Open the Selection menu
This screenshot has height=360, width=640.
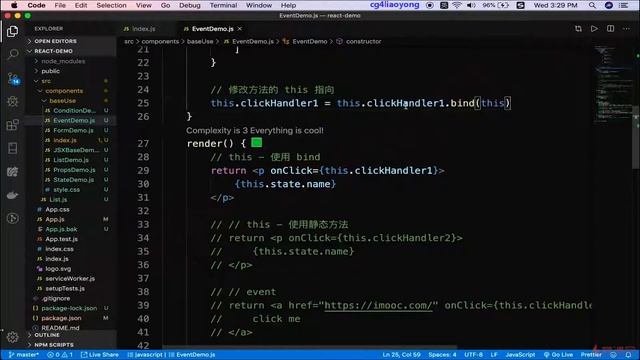click(x=111, y=5)
